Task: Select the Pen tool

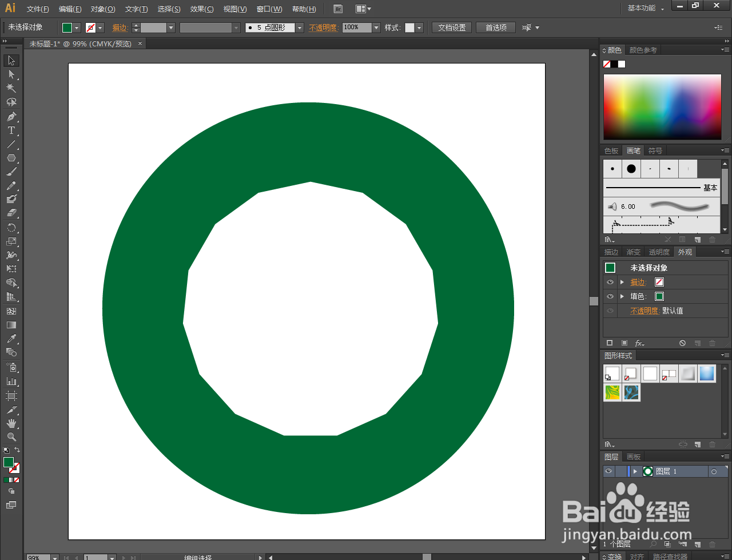Action: [x=11, y=117]
